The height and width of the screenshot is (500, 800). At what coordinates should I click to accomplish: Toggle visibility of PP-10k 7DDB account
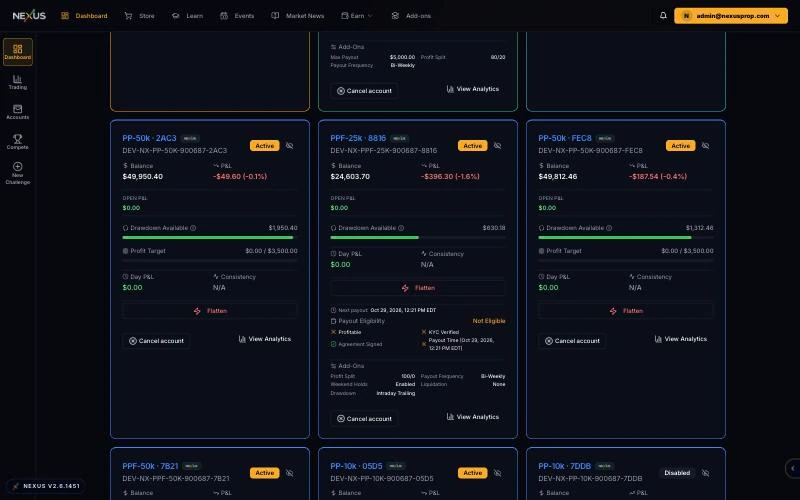tap(705, 473)
